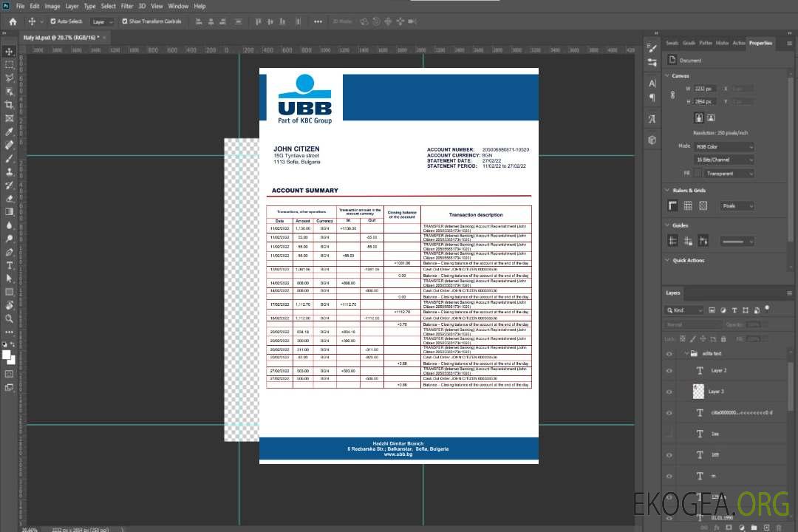Viewport: 798px width, 532px height.
Task: Select the Layer 3 thumbnail
Action: pyautogui.click(x=698, y=391)
